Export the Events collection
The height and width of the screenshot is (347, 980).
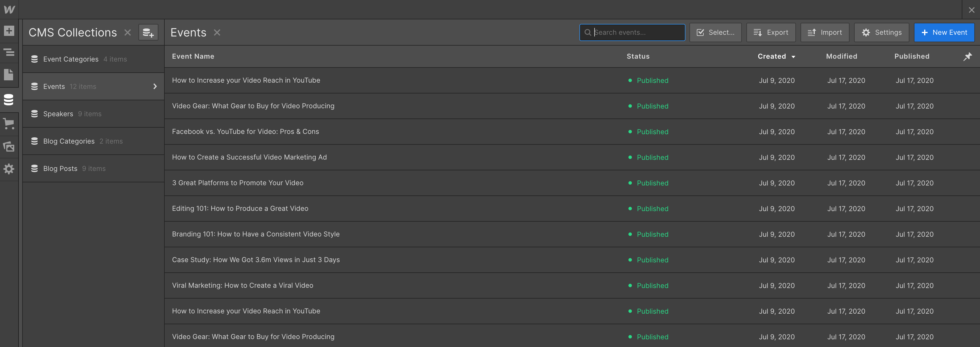[x=771, y=32]
